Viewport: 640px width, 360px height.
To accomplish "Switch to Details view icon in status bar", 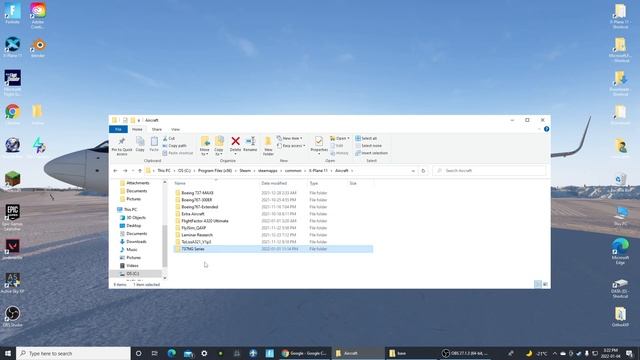I will pyautogui.click(x=538, y=284).
